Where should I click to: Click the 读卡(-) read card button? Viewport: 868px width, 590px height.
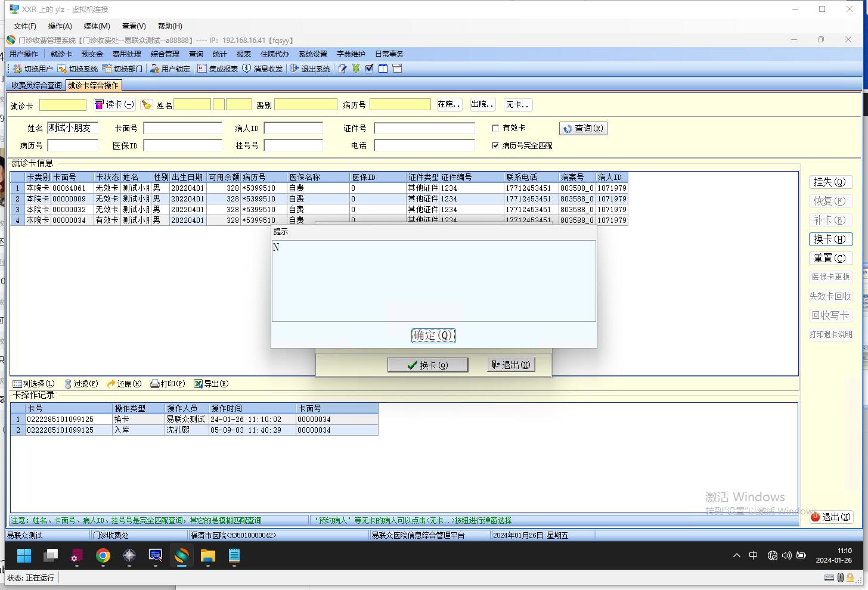click(x=114, y=105)
